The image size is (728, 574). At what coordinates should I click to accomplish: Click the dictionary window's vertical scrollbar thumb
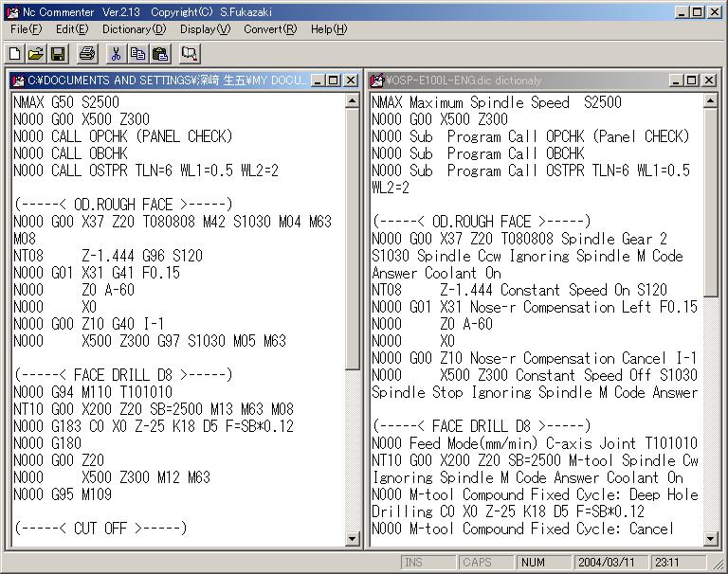click(x=710, y=202)
